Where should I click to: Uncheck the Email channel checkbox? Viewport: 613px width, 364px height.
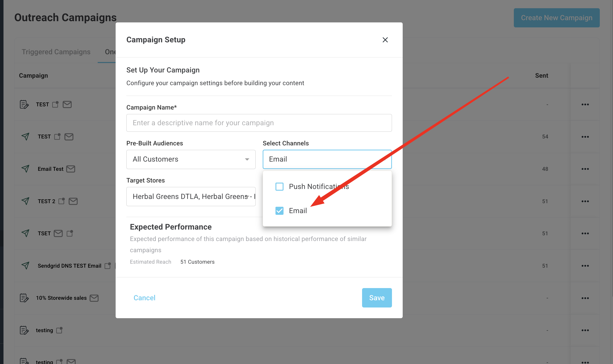coord(279,211)
